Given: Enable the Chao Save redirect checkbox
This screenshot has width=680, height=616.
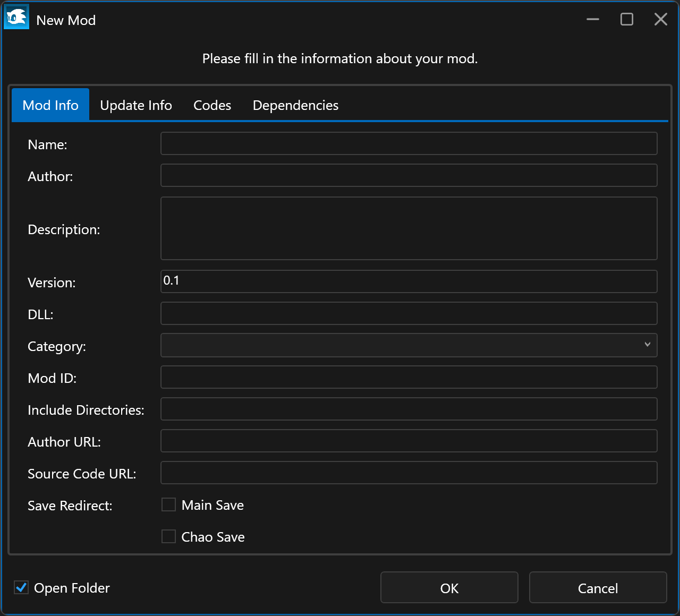Looking at the screenshot, I should [169, 536].
